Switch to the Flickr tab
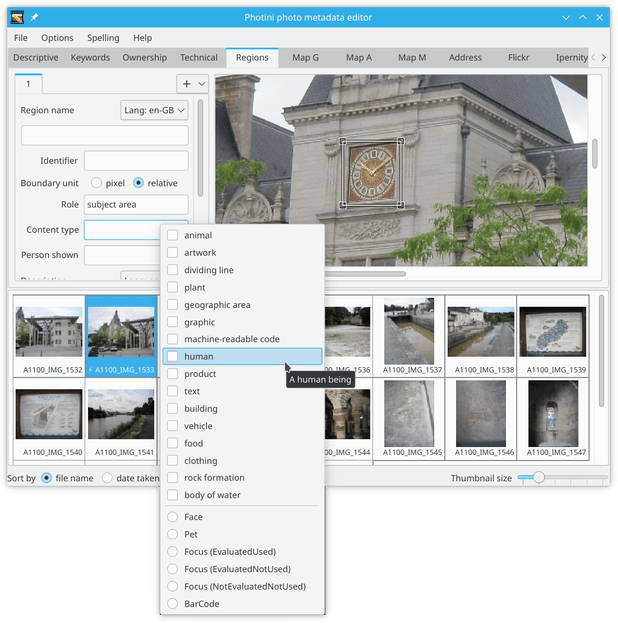618x623 pixels. [x=519, y=58]
